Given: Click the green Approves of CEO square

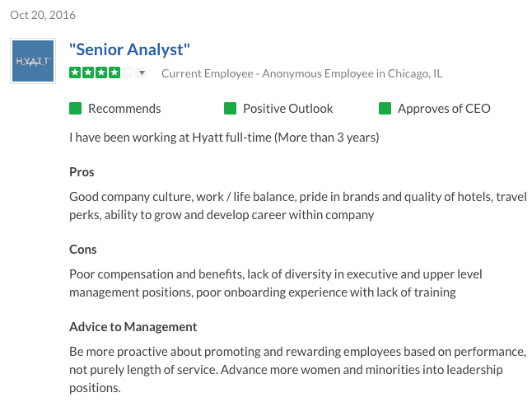Looking at the screenshot, I should [x=385, y=109].
